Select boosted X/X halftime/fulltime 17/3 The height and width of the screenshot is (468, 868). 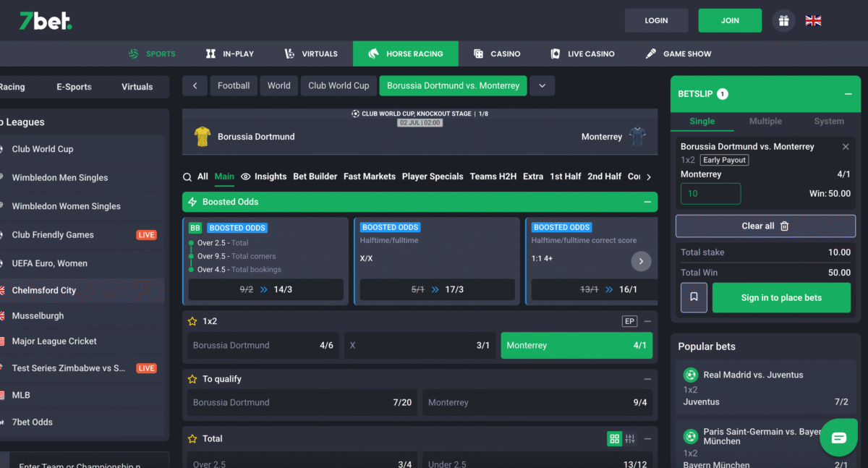tap(438, 289)
